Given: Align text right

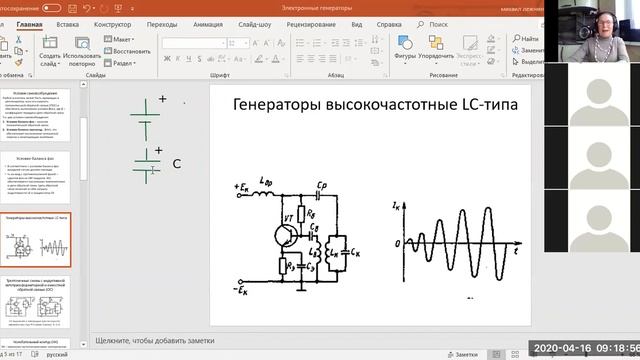Looking at the screenshot, I should click(322, 59).
